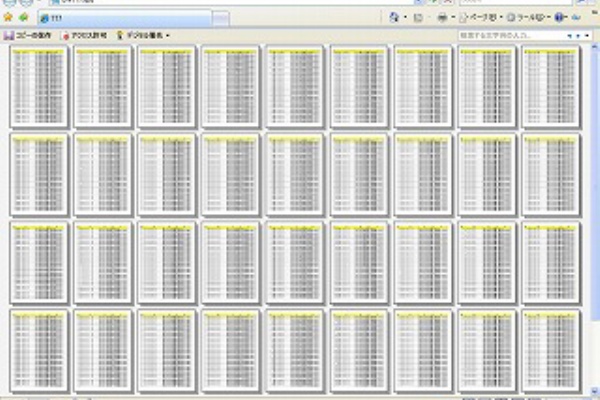Click the Feeds icon in command bar
The width and height of the screenshot is (600, 400).
coord(418,18)
